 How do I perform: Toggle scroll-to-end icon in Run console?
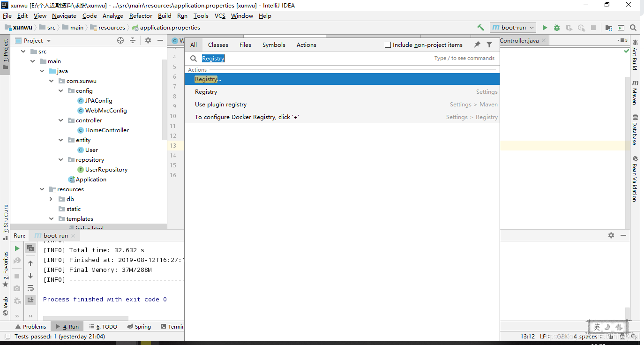coord(30,300)
